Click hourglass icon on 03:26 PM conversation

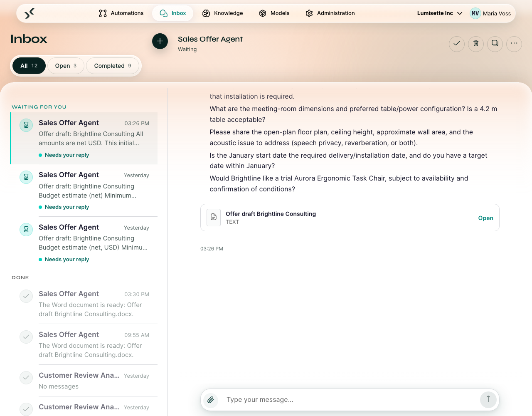(26, 125)
